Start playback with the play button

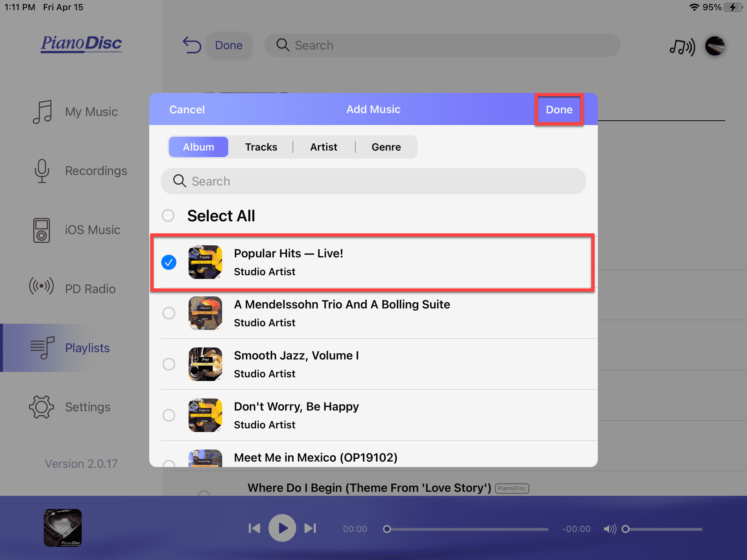point(282,528)
